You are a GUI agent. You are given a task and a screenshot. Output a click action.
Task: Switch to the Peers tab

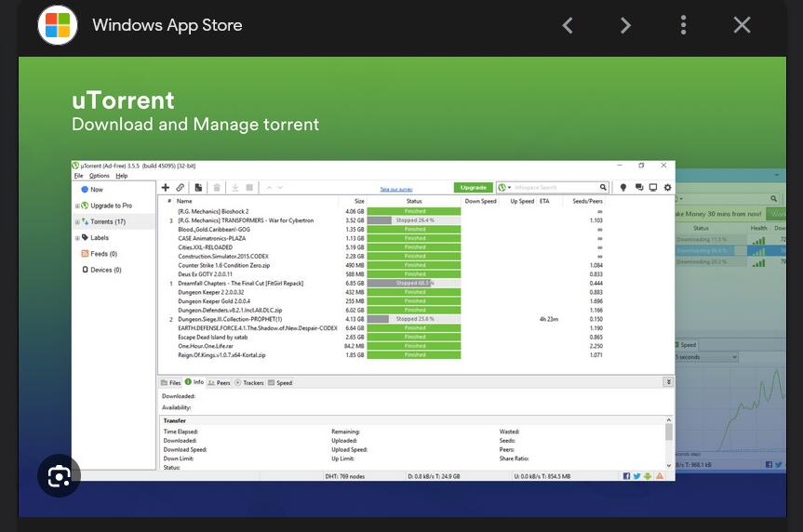(220, 382)
